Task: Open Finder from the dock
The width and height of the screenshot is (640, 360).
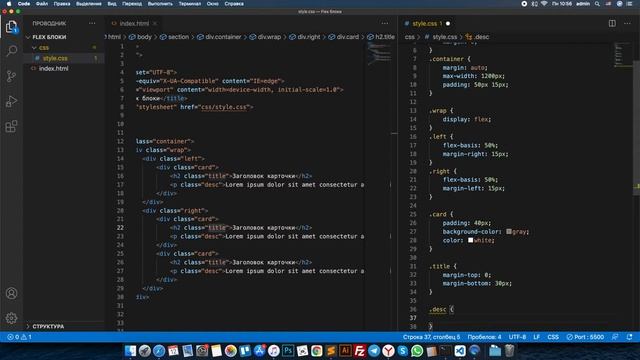Action: pos(130,351)
